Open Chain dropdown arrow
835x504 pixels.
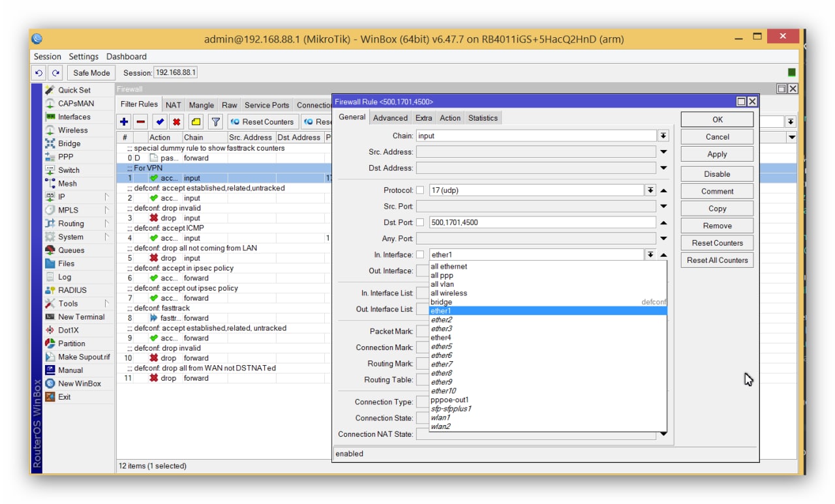point(663,136)
